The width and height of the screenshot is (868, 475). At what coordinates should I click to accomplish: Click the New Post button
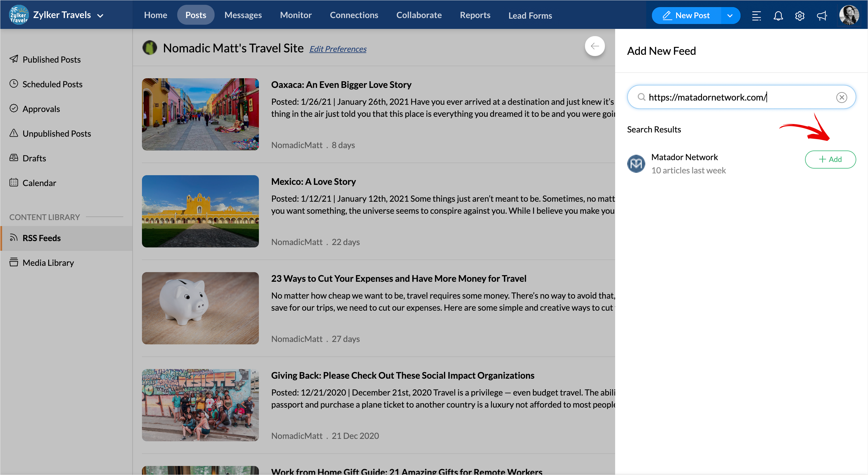click(686, 15)
